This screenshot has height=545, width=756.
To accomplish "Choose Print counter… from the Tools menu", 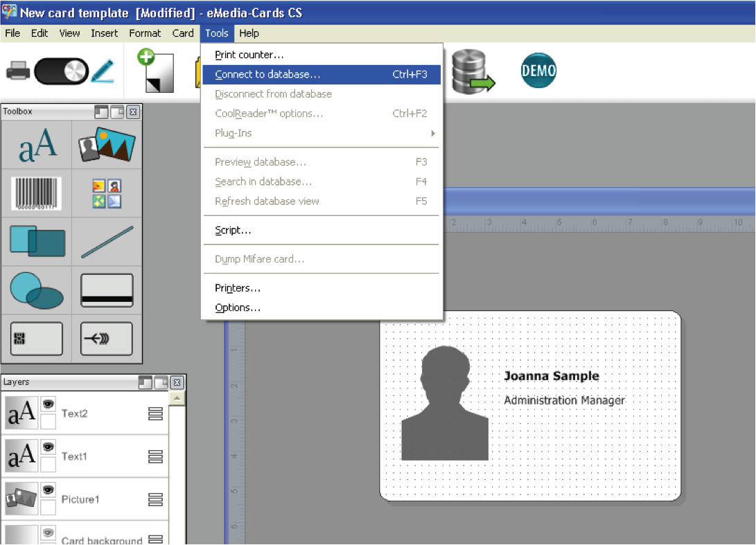I will click(x=322, y=55).
